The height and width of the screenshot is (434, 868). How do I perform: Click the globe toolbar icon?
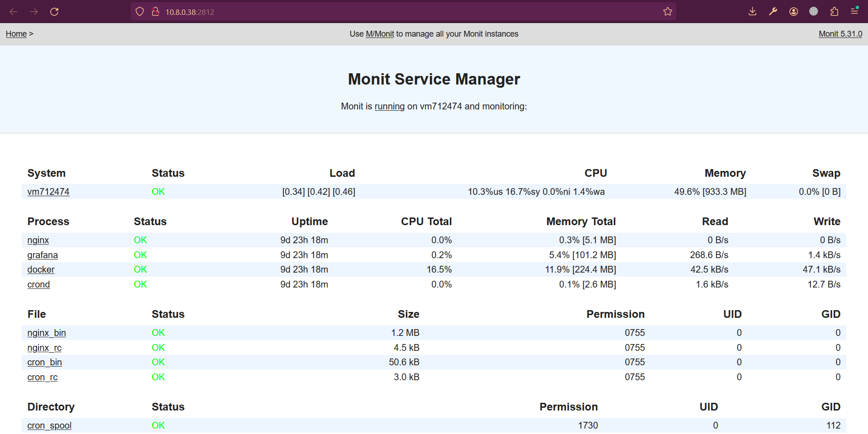[x=814, y=12]
